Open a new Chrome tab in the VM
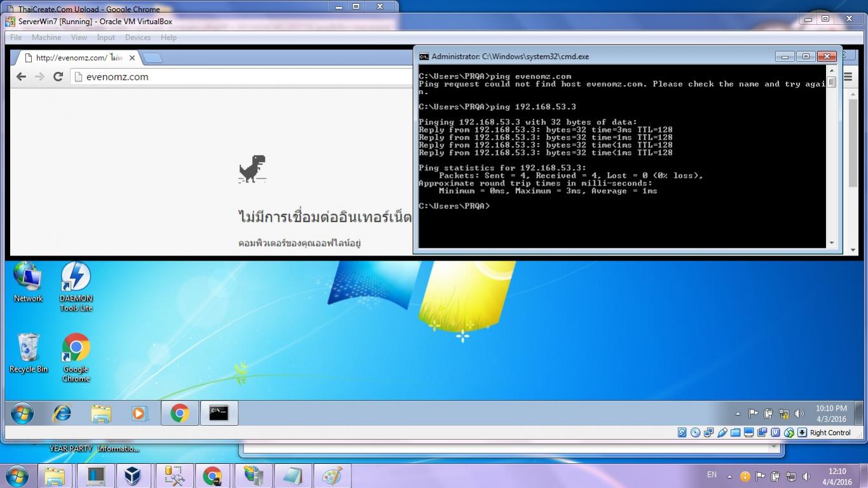This screenshot has height=488, width=868. 153,58
